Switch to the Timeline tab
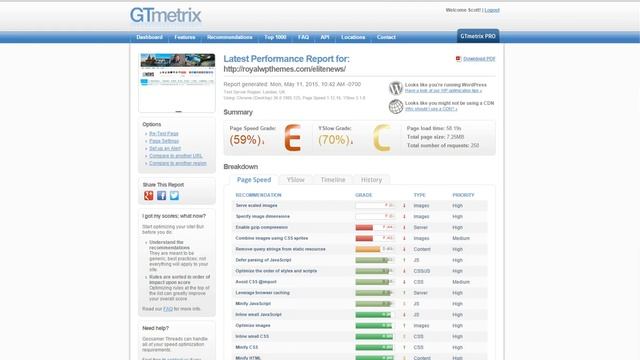640x360 pixels. click(333, 180)
